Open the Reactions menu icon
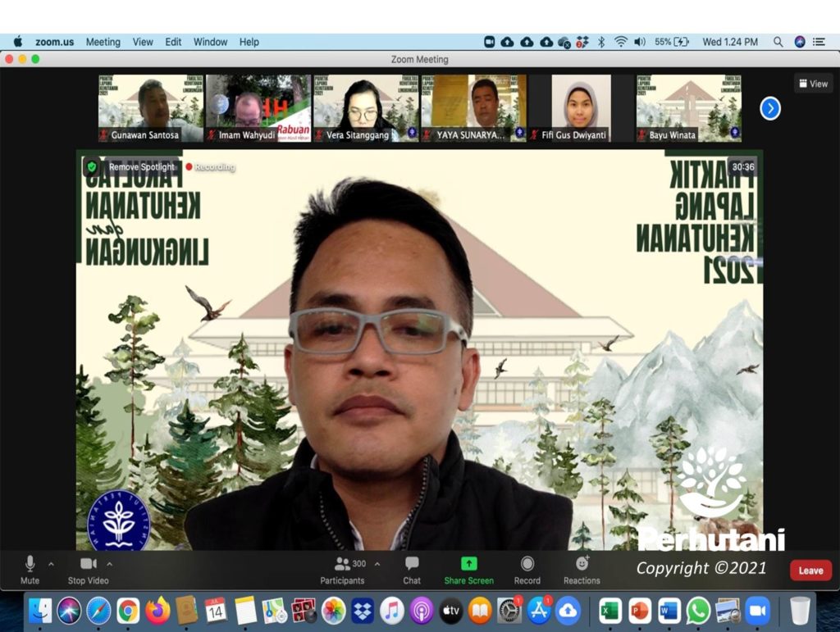This screenshot has height=632, width=840. (582, 564)
